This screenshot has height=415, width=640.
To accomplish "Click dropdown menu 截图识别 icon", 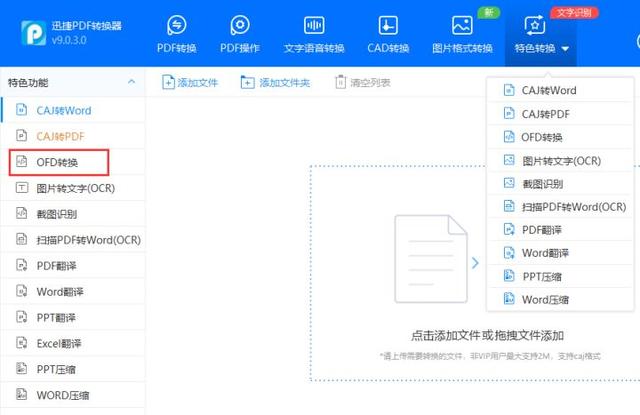I will pyautogui.click(x=509, y=183).
